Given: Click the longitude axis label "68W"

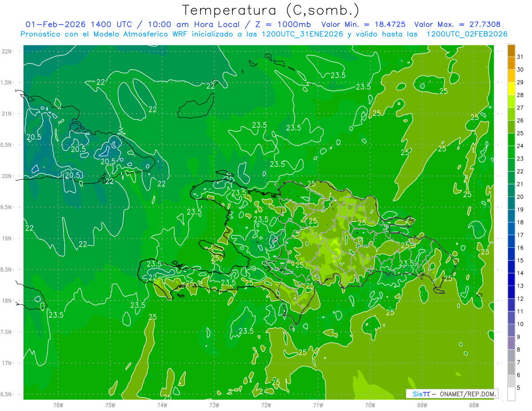Looking at the screenshot, I should pos(474,405).
